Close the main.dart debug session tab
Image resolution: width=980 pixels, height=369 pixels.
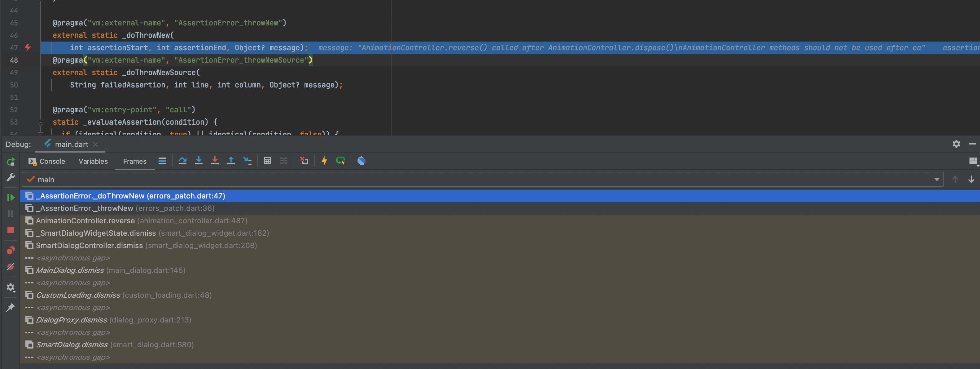tap(95, 144)
